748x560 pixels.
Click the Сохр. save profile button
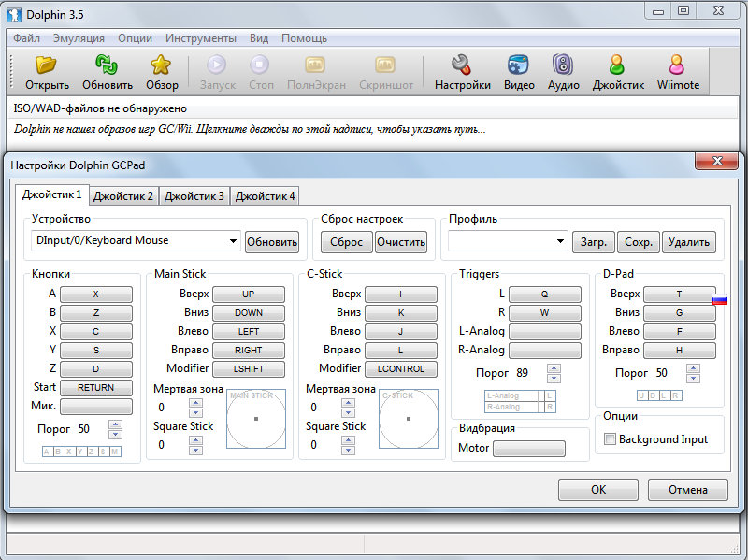639,242
